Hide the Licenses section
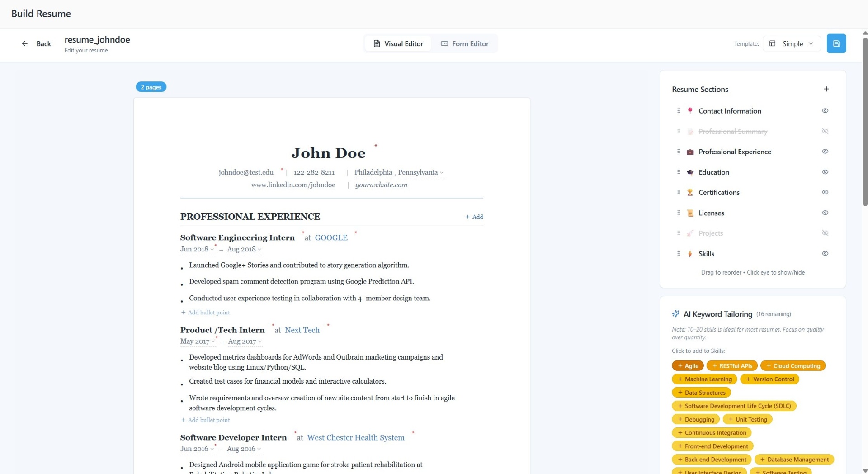 coord(825,213)
